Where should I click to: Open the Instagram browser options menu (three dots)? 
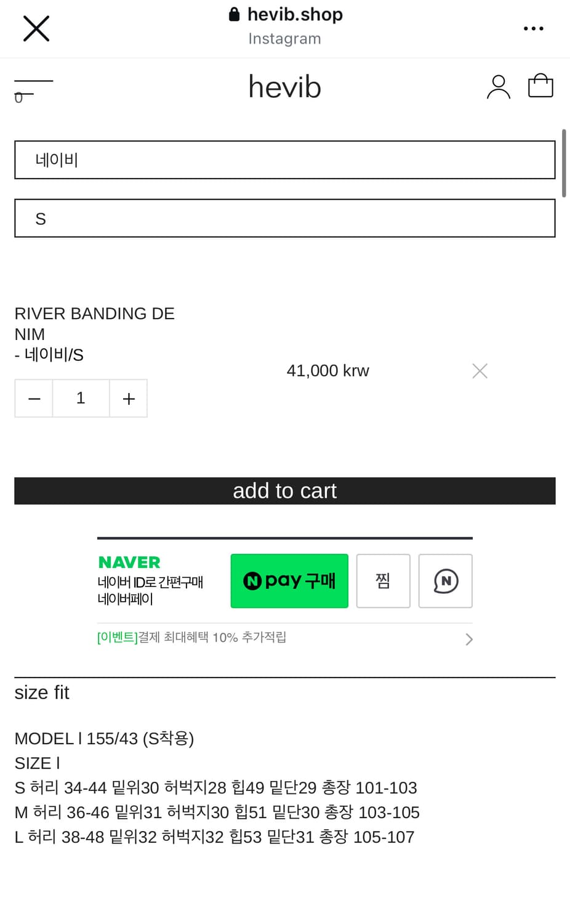(533, 28)
